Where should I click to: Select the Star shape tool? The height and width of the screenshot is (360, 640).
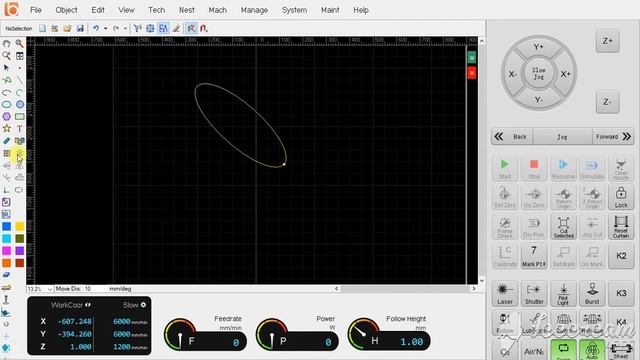tap(7, 129)
